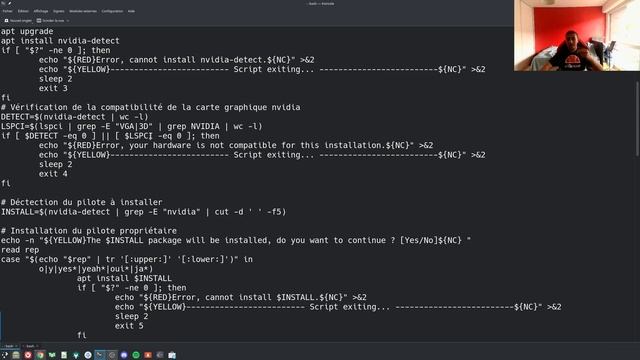640x360 pixels.
Task: Click the 'cannot install $INSTALL' echo line
Action: (x=240, y=297)
